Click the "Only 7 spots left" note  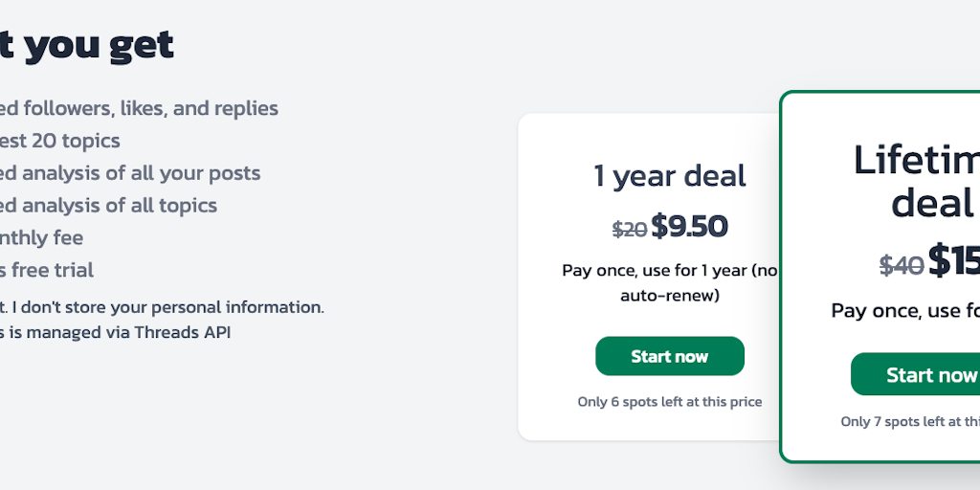(x=909, y=421)
